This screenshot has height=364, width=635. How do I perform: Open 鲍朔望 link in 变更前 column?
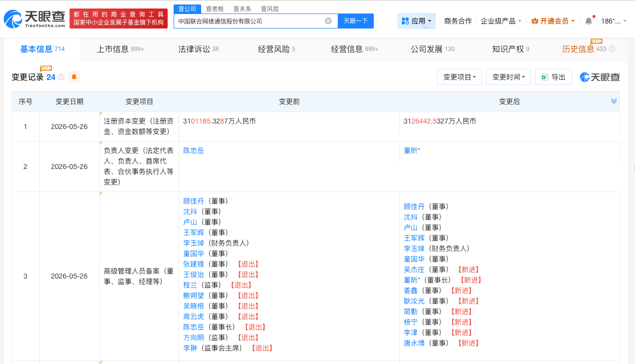194,295
